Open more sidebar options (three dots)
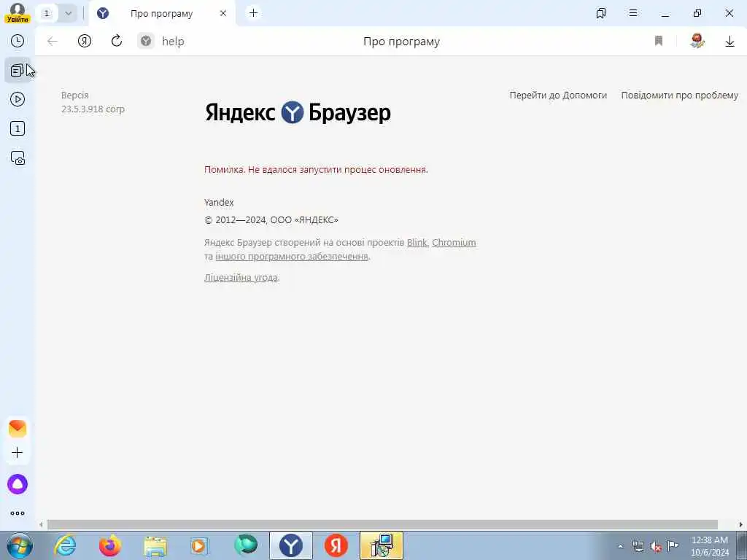The width and height of the screenshot is (747, 560). click(18, 513)
